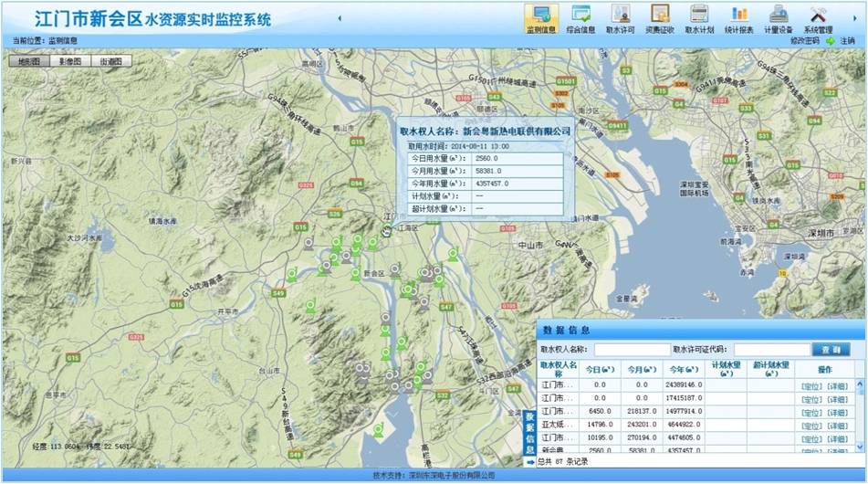The image size is (868, 484).
Task: Click 定位 in the first table row
Action: [x=810, y=385]
